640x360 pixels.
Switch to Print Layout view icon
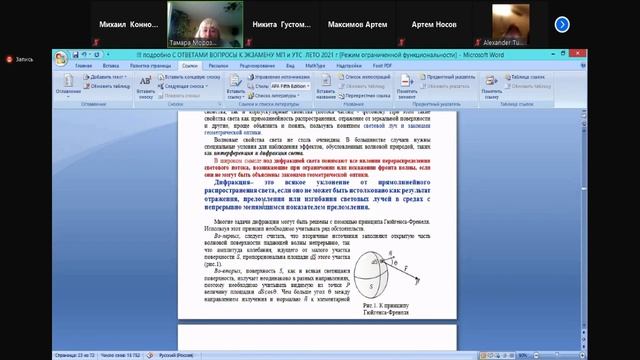pos(483,356)
